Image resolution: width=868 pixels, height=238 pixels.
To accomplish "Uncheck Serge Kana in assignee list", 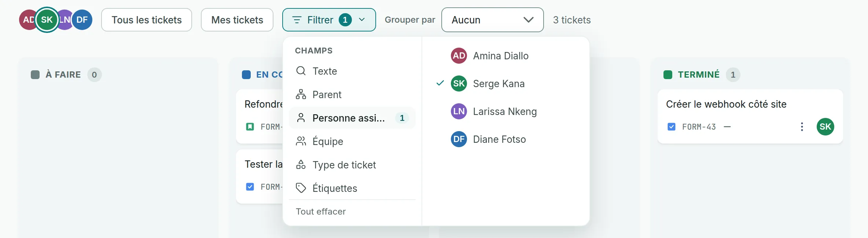I will [506, 83].
